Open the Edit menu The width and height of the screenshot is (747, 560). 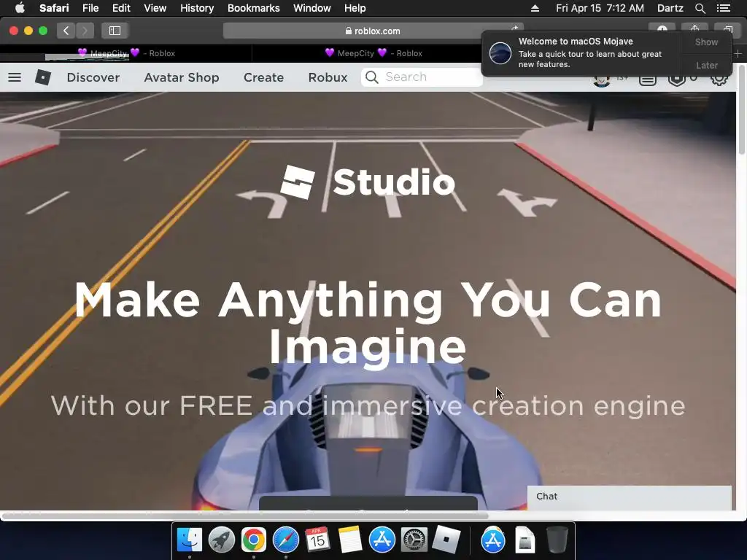121,8
